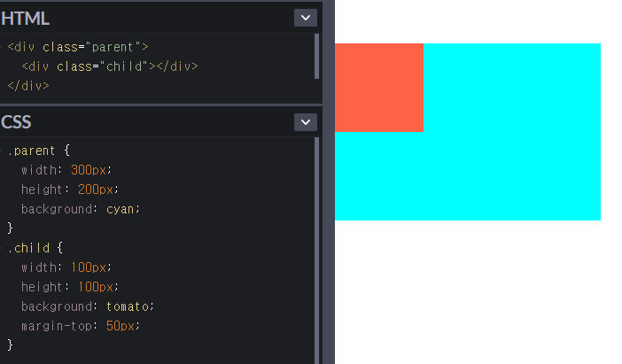Image resolution: width=622 pixels, height=364 pixels.
Task: Click the tomato child box in preview
Action: pos(379,87)
